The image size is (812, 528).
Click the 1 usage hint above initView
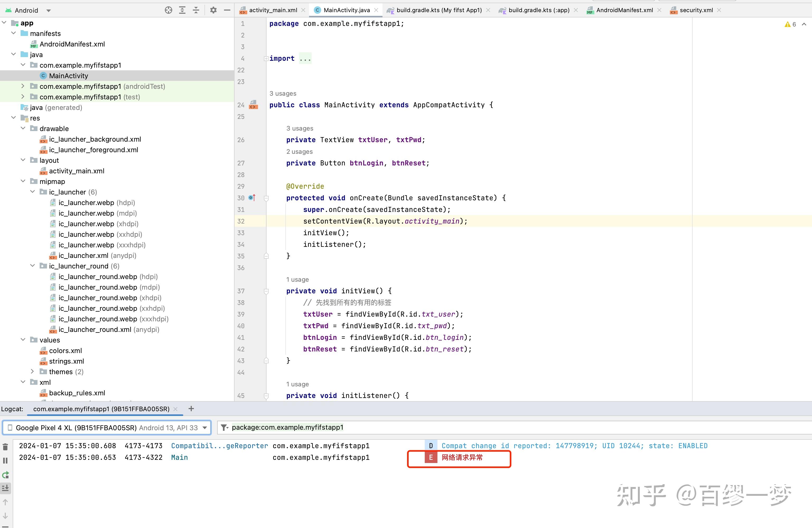[297, 280]
